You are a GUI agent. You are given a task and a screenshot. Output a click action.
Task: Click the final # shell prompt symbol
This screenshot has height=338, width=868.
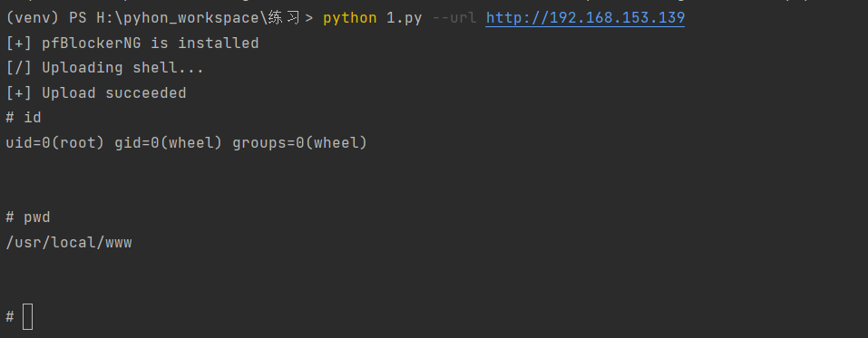pyautogui.click(x=10, y=317)
